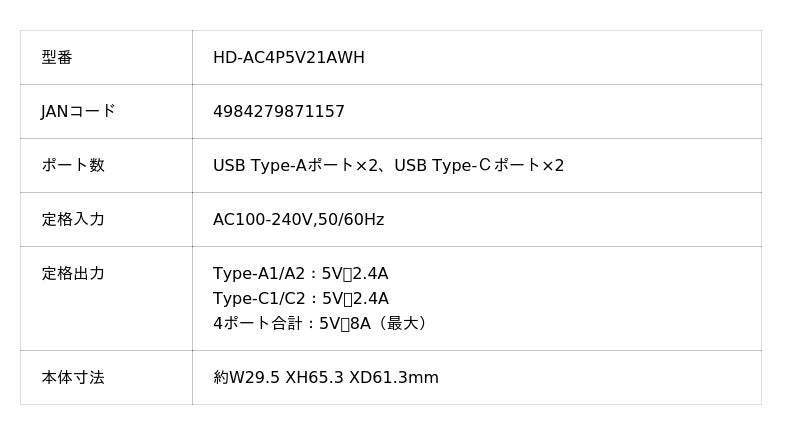This screenshot has width=800, height=435.
Task: Click the 型番 row label
Action: click(x=57, y=58)
